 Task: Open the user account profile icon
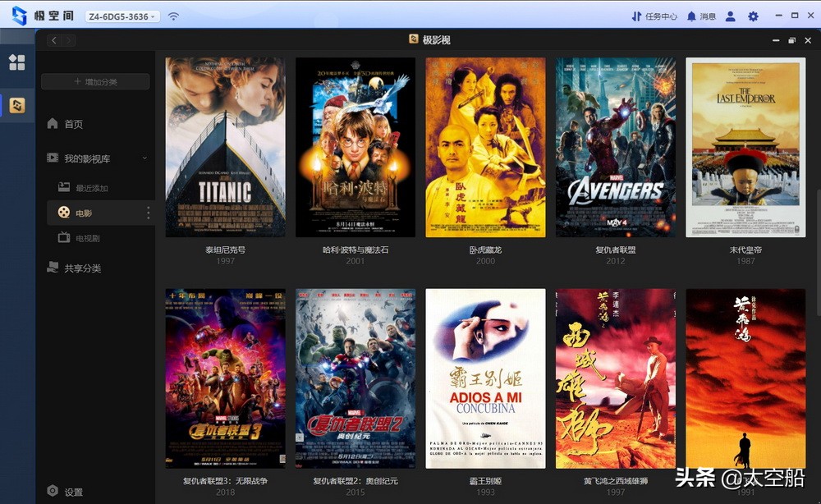point(730,16)
